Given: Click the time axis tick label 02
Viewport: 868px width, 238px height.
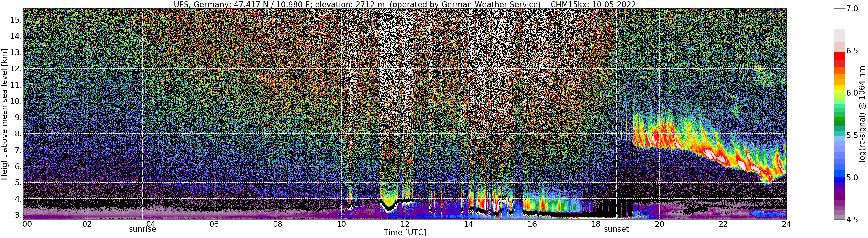Looking at the screenshot, I should point(87,224).
